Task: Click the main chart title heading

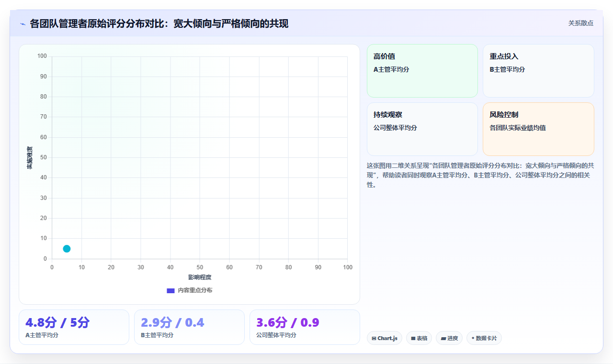Action: [x=159, y=23]
